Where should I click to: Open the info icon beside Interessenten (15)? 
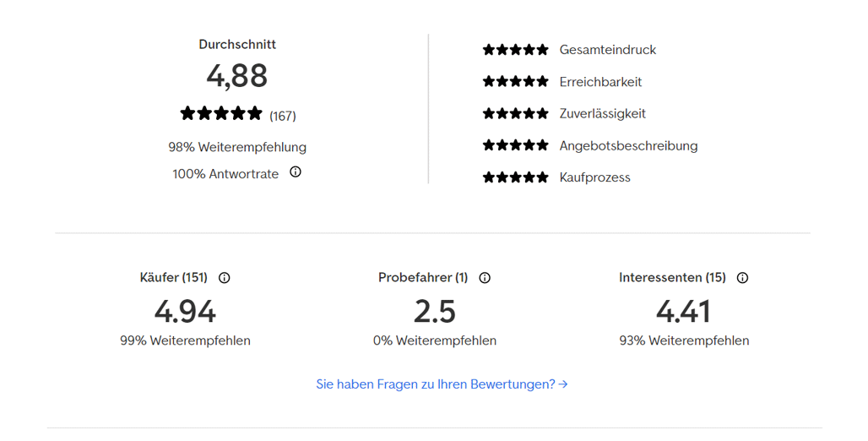pos(743,278)
